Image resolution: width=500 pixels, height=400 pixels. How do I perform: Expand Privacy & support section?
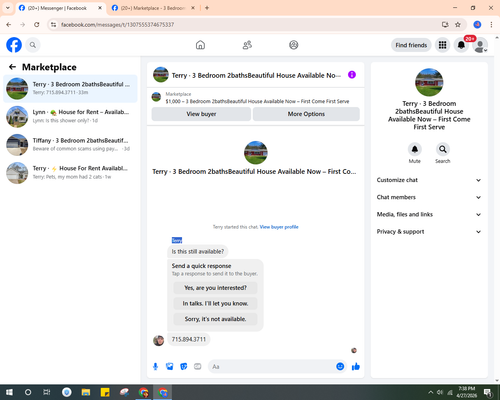coord(429,232)
